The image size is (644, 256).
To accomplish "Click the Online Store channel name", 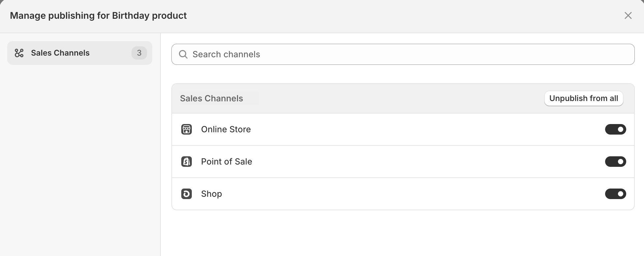I will [226, 129].
